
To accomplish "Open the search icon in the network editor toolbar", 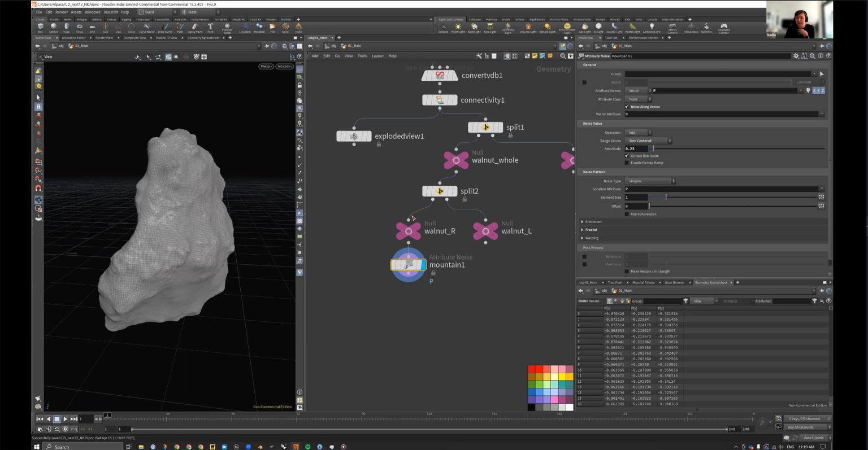I will point(563,56).
